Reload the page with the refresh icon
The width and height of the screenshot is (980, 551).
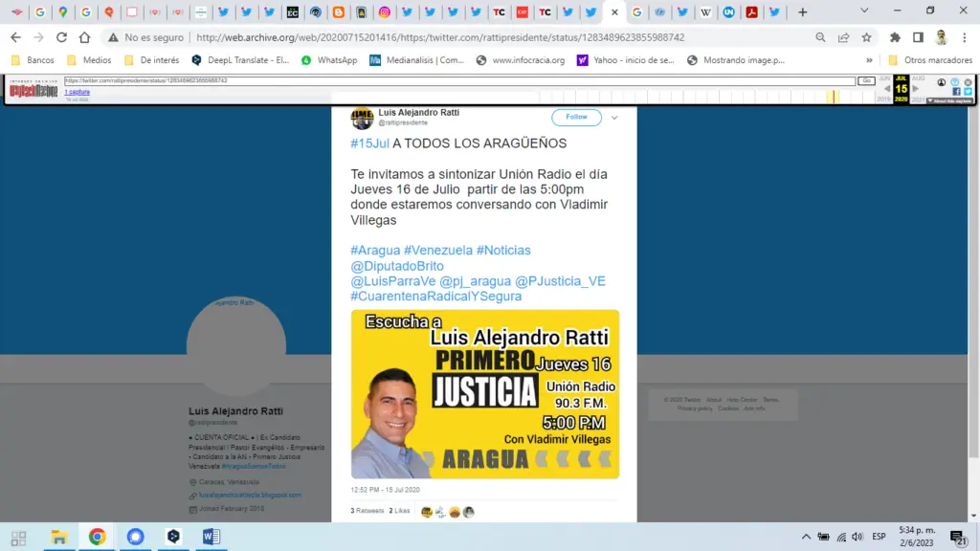click(62, 37)
